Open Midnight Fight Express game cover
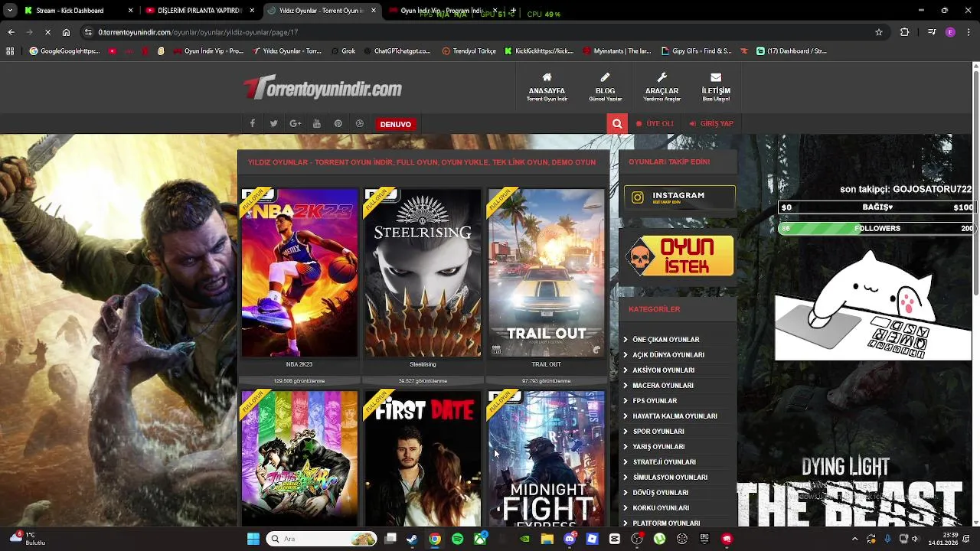This screenshot has width=980, height=551. pyautogui.click(x=547, y=458)
